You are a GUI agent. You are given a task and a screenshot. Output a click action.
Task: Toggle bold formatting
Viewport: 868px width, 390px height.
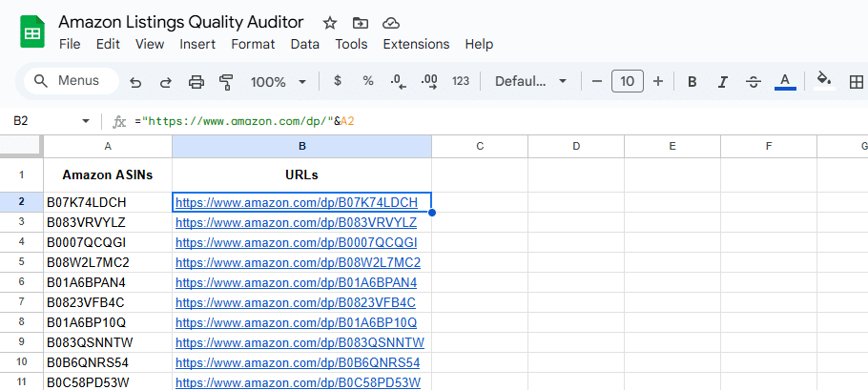[692, 82]
